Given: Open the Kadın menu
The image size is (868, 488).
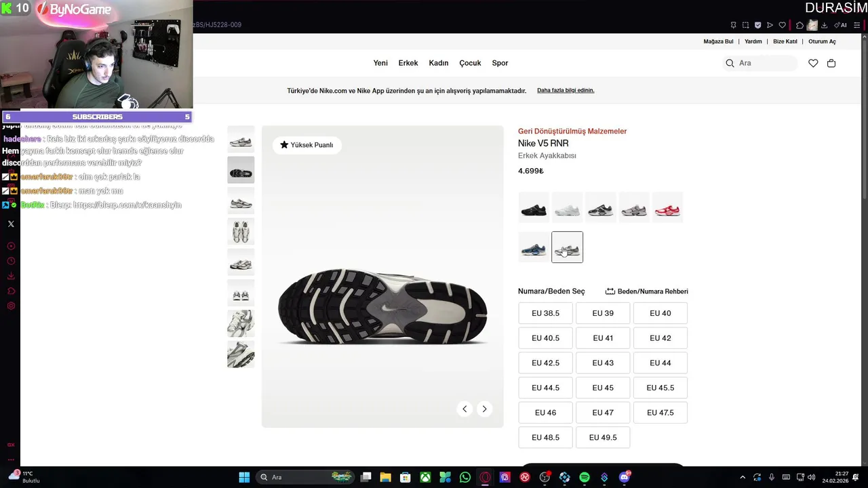Looking at the screenshot, I should coord(439,63).
